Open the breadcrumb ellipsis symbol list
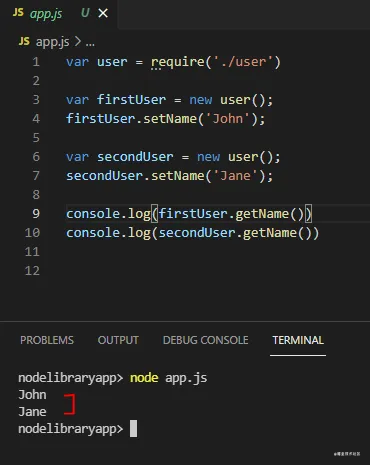Screen dimensions: 370x465 pos(90,43)
